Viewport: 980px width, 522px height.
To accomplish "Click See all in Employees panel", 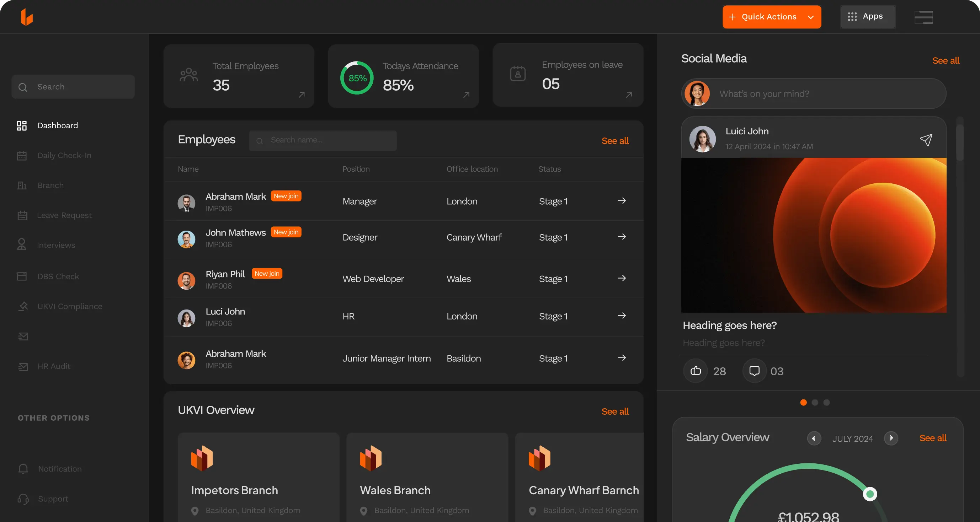I will [x=615, y=141].
